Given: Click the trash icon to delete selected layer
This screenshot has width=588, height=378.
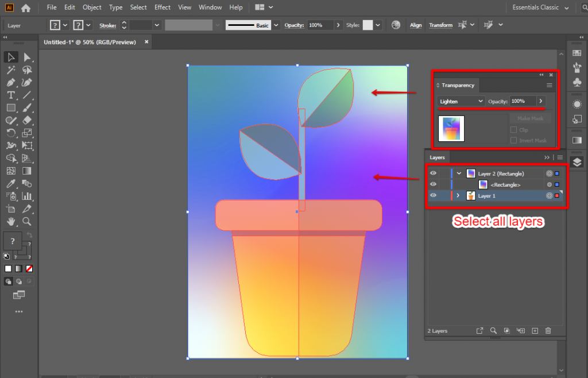Looking at the screenshot, I should (548, 330).
